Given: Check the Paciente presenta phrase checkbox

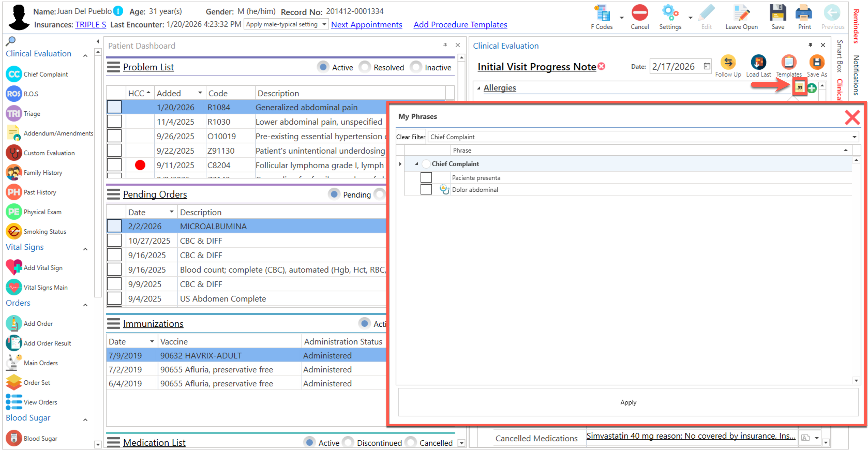Looking at the screenshot, I should point(426,177).
